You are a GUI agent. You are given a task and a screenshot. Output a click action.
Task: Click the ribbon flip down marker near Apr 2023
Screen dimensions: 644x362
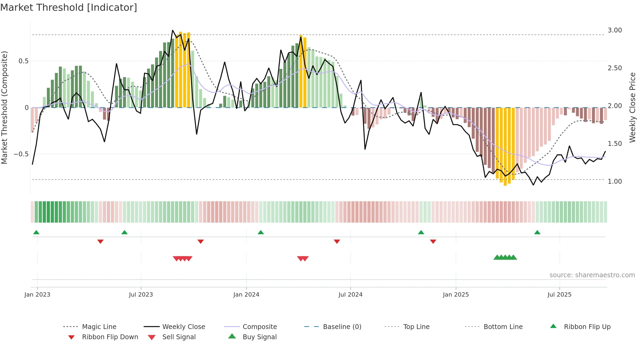100,242
